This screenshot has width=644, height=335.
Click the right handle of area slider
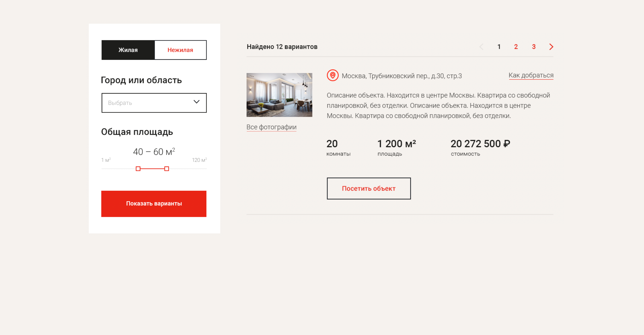(x=167, y=169)
